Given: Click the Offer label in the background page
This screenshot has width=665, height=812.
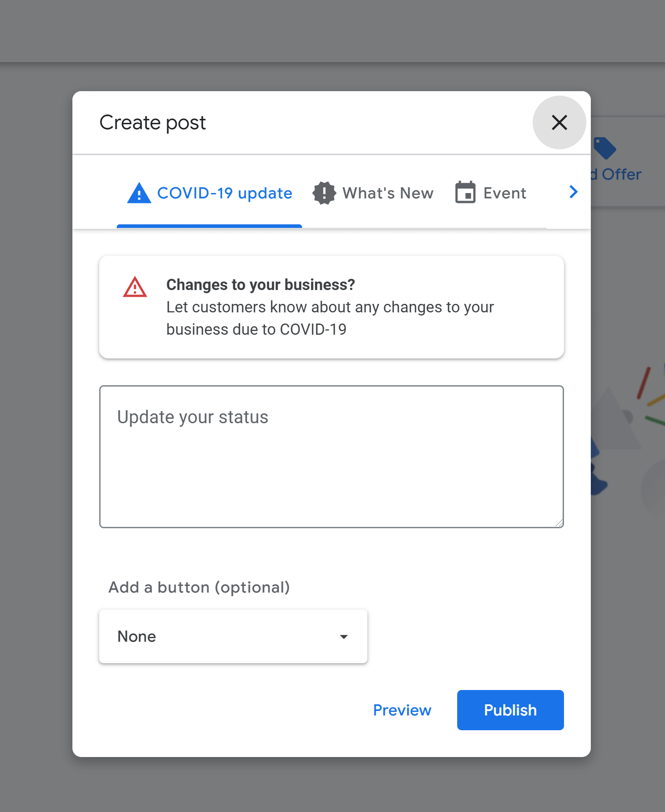Looking at the screenshot, I should (621, 174).
